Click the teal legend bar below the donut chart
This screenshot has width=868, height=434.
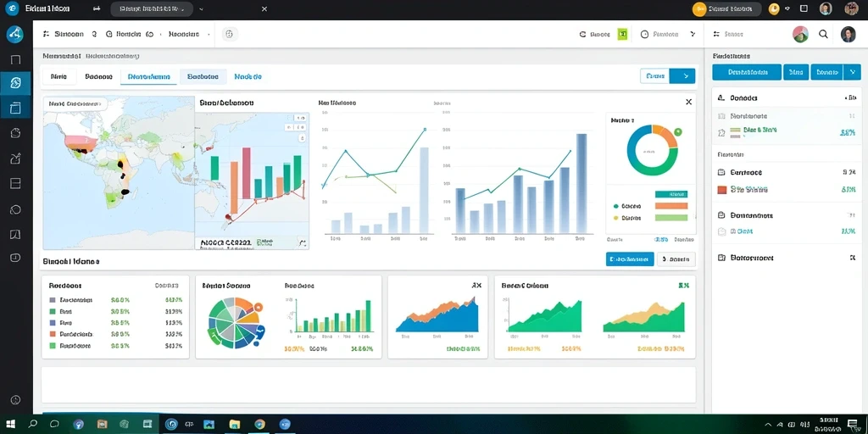(x=671, y=194)
